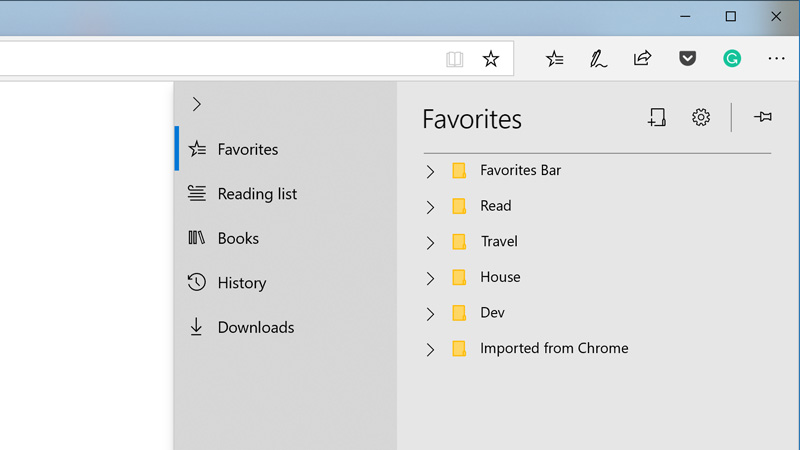Screen dimensions: 800x450
Task: Click the star to add page to favorites
Action: point(491,60)
